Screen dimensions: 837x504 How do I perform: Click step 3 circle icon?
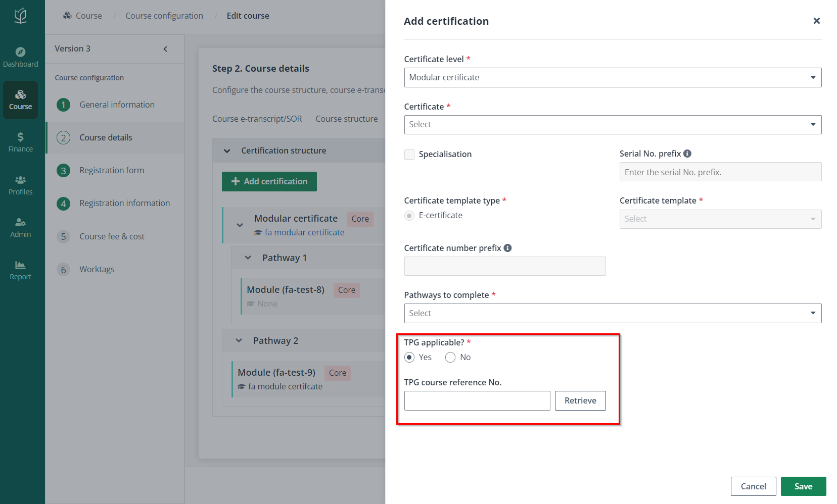tap(63, 170)
